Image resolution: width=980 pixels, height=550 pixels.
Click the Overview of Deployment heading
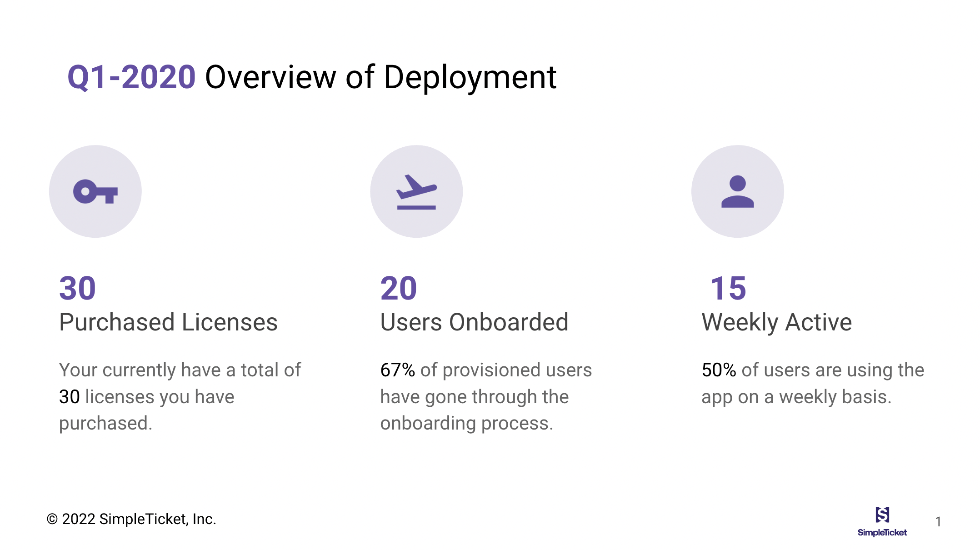(x=380, y=77)
